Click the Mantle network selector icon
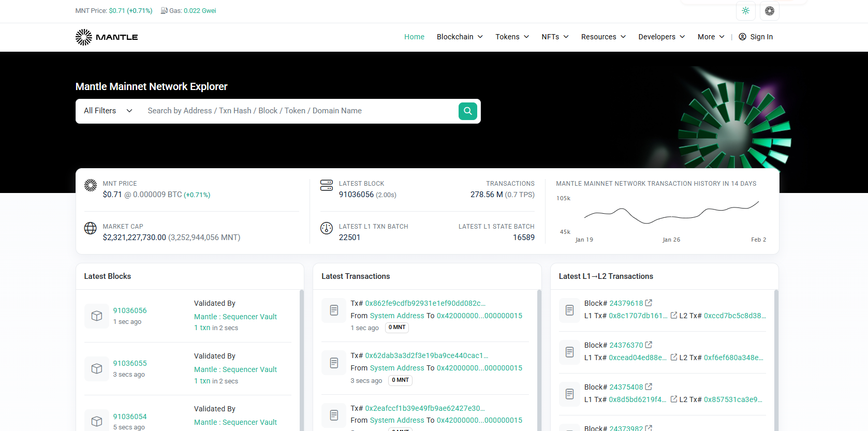 pyautogui.click(x=769, y=11)
